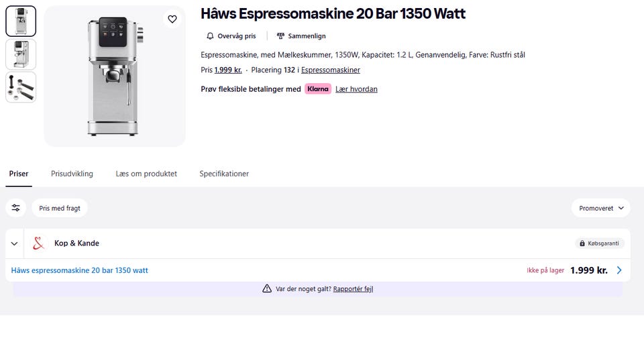The image size is (644, 342).
Task: Select the third thumbnail showing portafilter accessories
Action: [x=21, y=87]
